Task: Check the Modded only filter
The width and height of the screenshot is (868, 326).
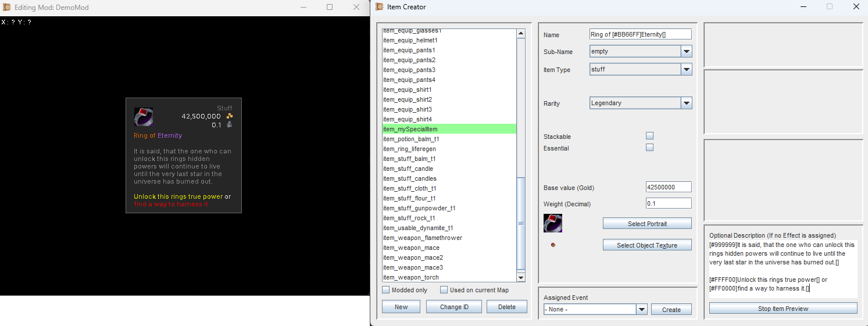Action: pyautogui.click(x=386, y=290)
